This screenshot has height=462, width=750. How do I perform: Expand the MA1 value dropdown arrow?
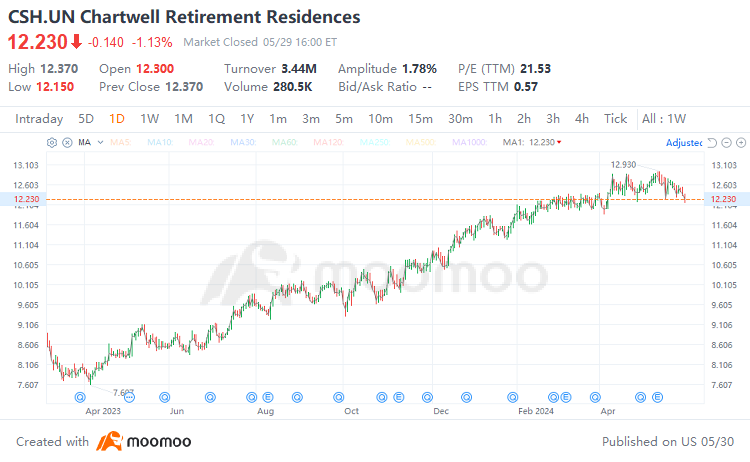click(x=559, y=143)
